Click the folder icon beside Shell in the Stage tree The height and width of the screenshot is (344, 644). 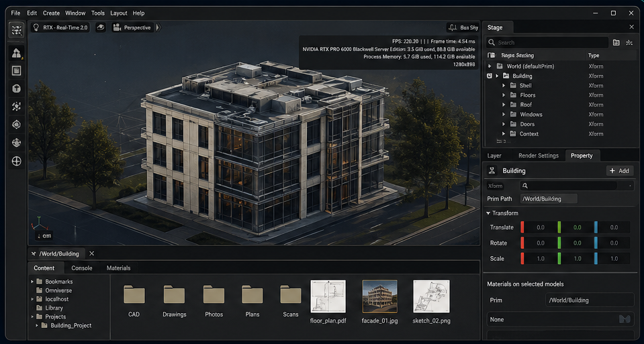click(514, 85)
